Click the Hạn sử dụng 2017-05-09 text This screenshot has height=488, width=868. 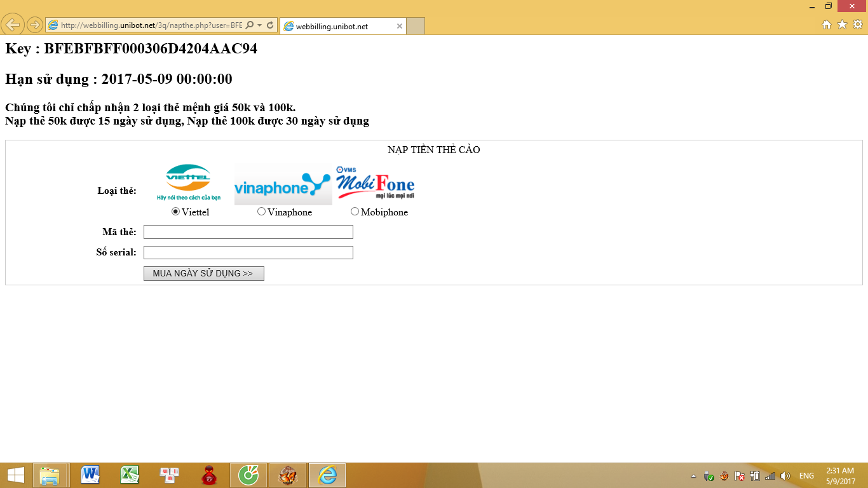pyautogui.click(x=119, y=79)
